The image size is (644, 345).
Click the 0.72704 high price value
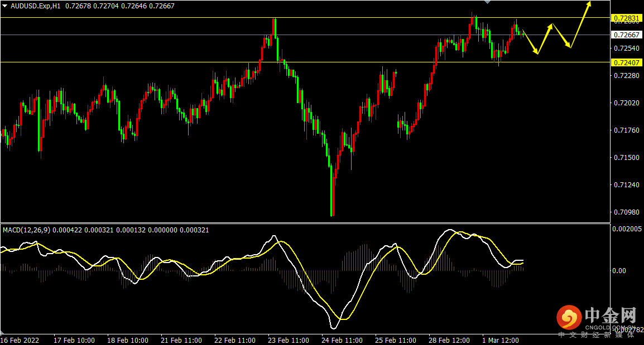(x=106, y=6)
